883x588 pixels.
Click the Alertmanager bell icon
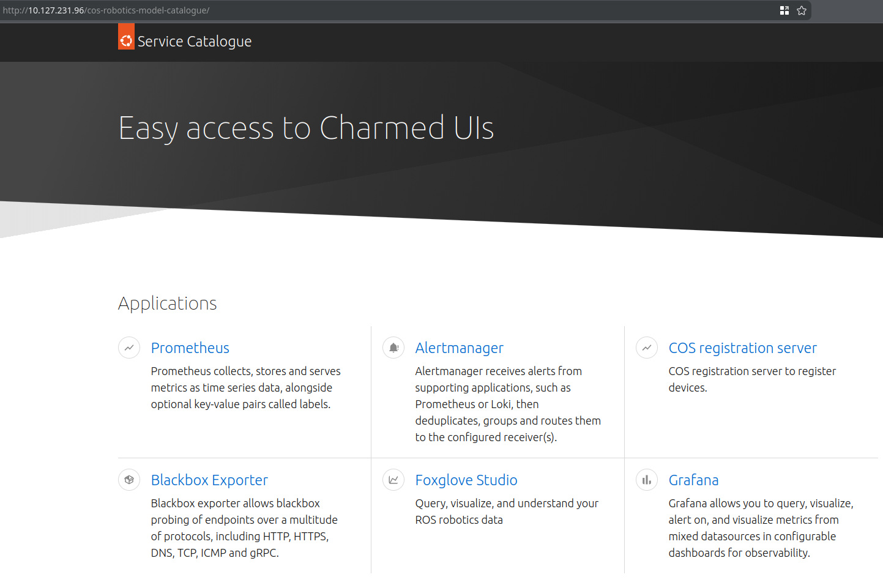pos(393,348)
